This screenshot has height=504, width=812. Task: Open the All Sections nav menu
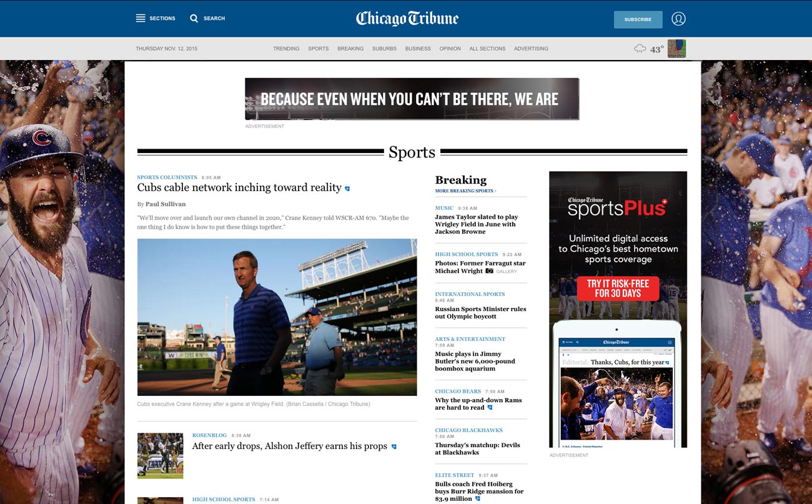487,49
